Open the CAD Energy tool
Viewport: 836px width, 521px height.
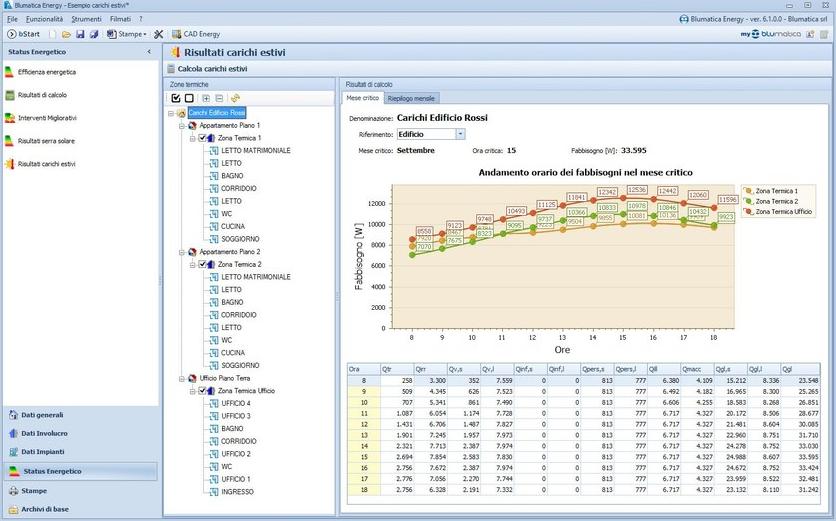[196, 34]
